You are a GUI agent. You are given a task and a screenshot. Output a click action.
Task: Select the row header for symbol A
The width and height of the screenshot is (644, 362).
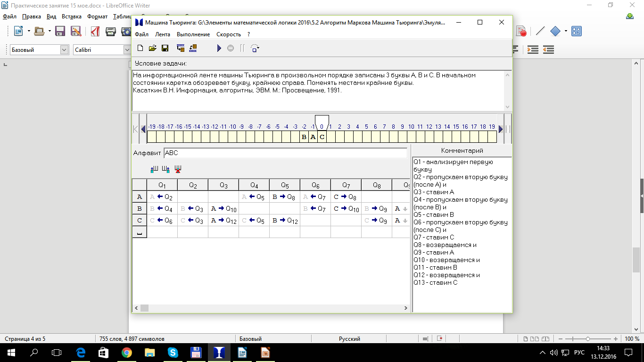140,197
